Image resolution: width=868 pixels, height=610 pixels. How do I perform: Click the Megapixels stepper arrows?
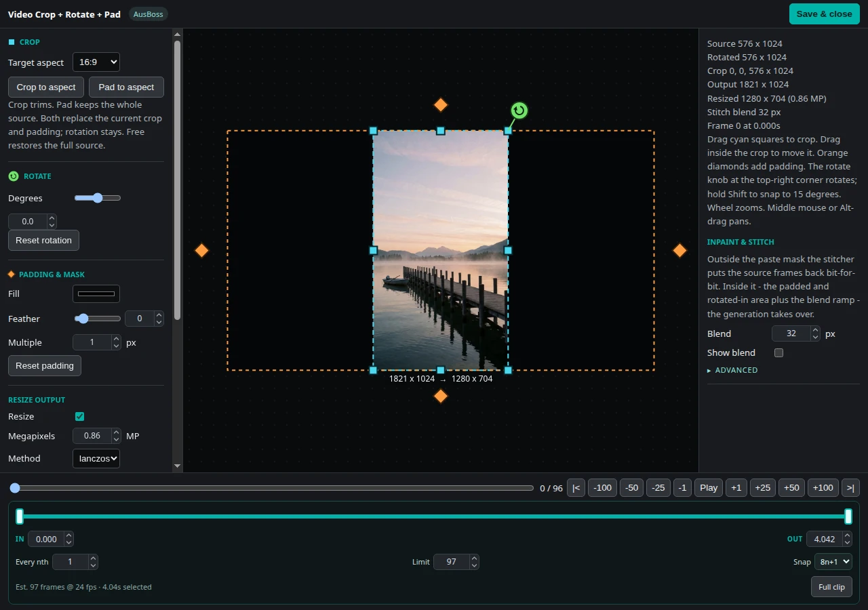pos(116,436)
